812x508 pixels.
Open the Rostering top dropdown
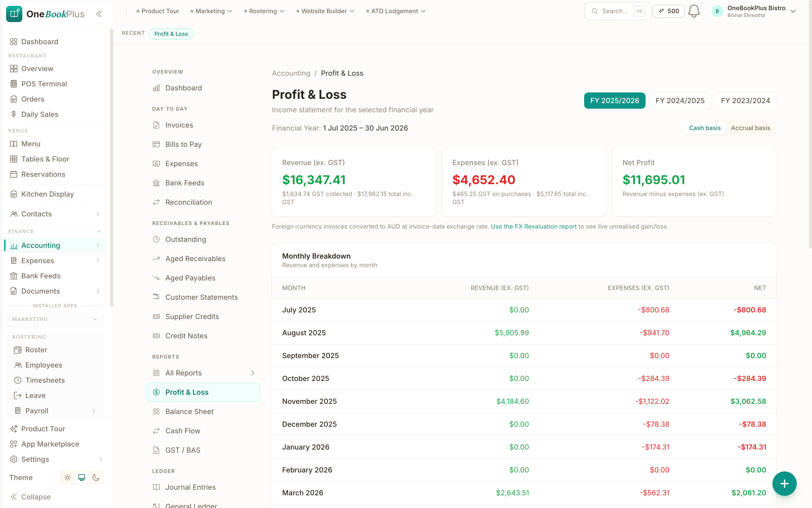[x=264, y=11]
